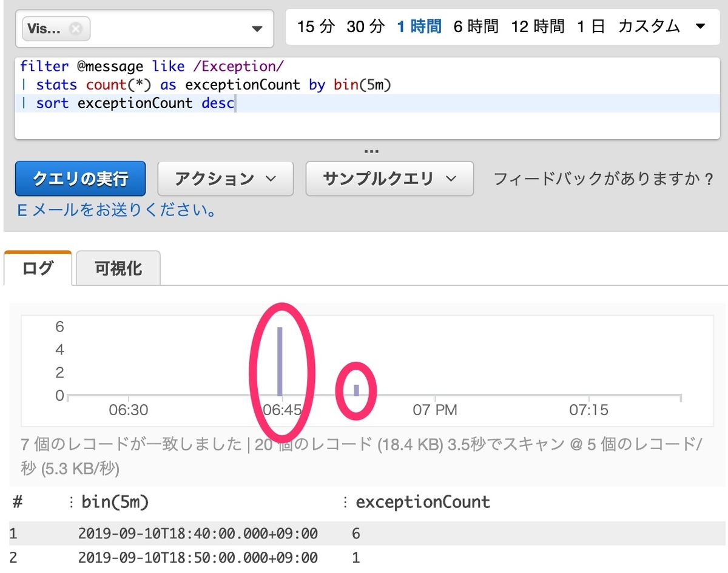Click the bin(5m) column header
Image resolution: width=728 pixels, height=573 pixels.
coord(115,502)
